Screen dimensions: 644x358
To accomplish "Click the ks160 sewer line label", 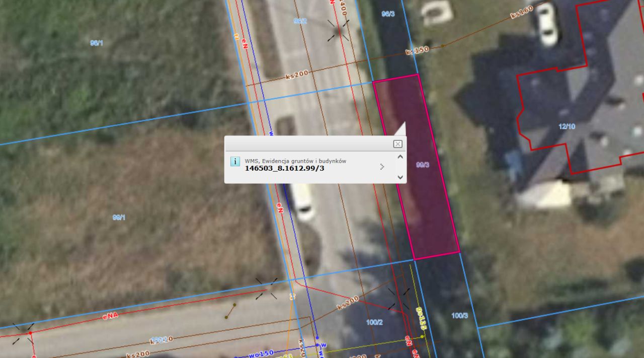I will click(521, 12).
